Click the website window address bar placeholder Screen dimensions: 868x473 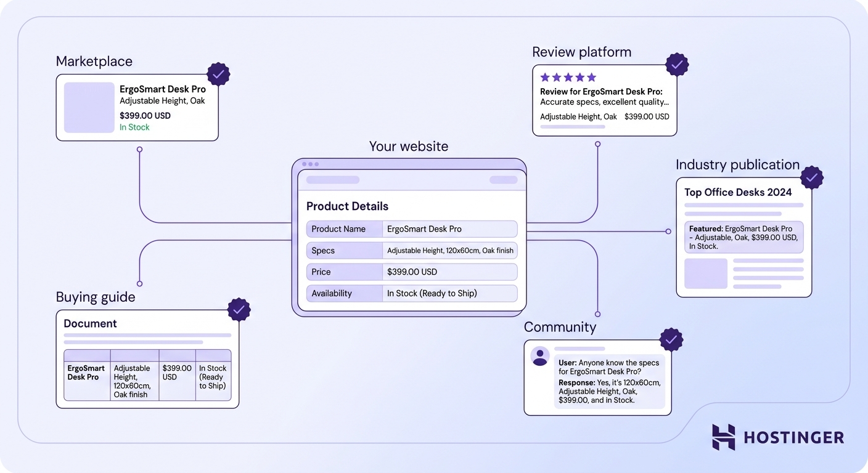click(333, 180)
